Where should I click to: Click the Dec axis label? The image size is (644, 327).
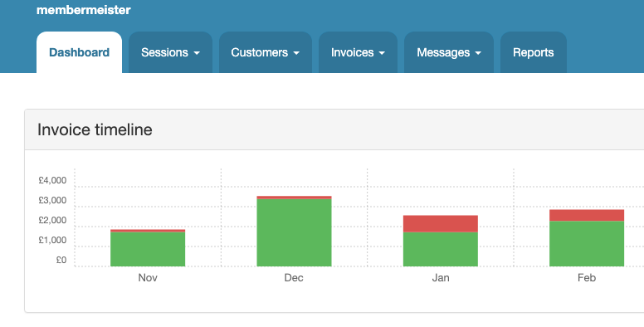point(294,278)
